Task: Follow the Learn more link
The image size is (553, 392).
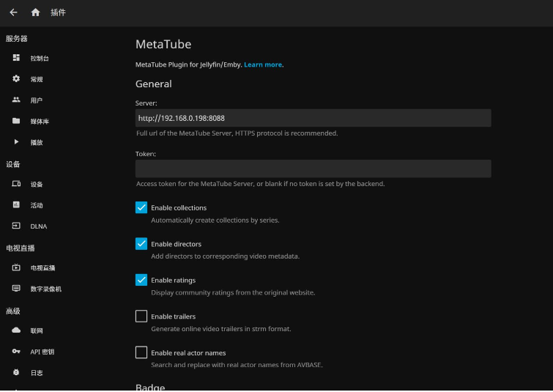Action: [262, 64]
